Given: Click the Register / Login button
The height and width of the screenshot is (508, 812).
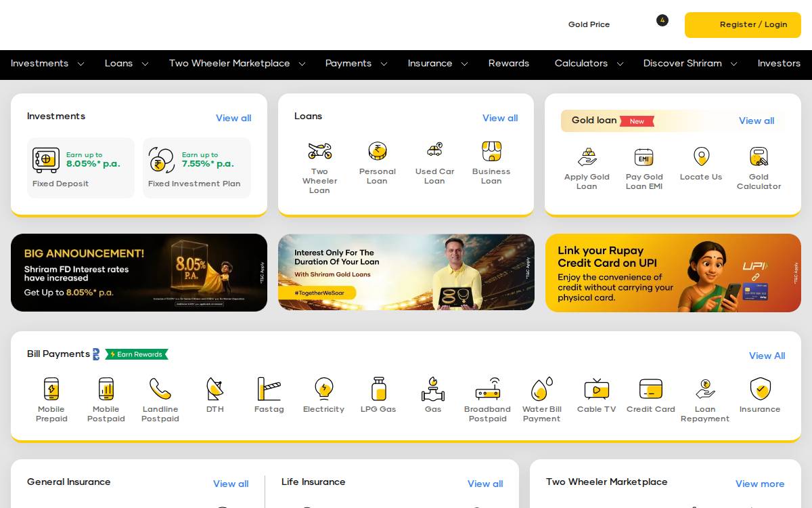Looking at the screenshot, I should [x=743, y=25].
